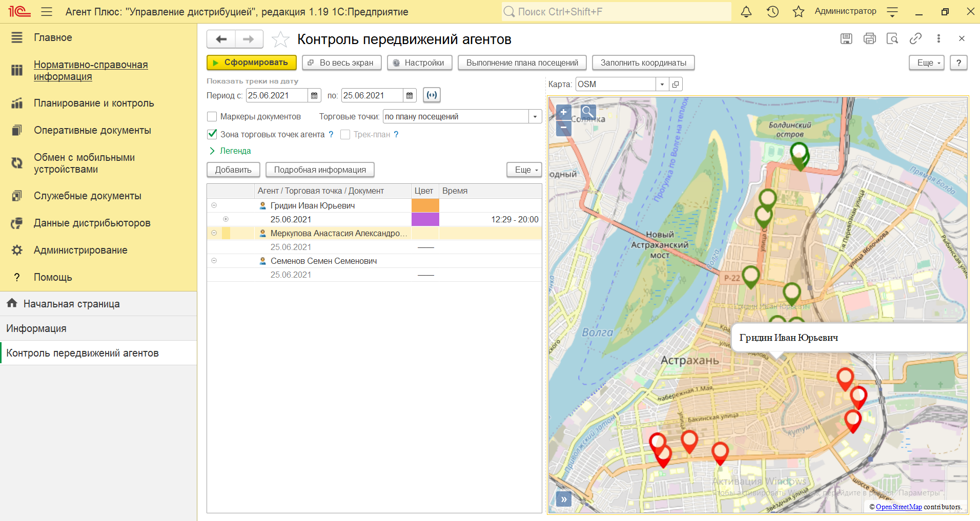Expand map panel with double-arrow button
The image size is (980, 521).
(x=564, y=499)
